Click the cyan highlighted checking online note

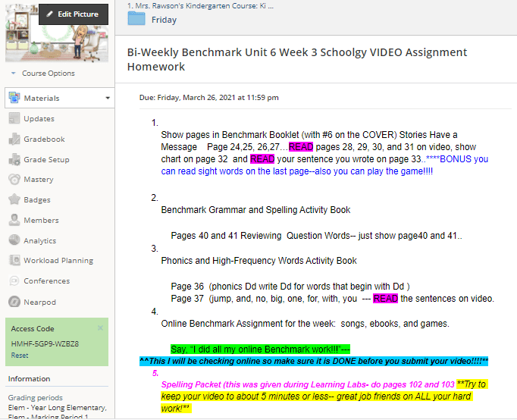point(314,361)
